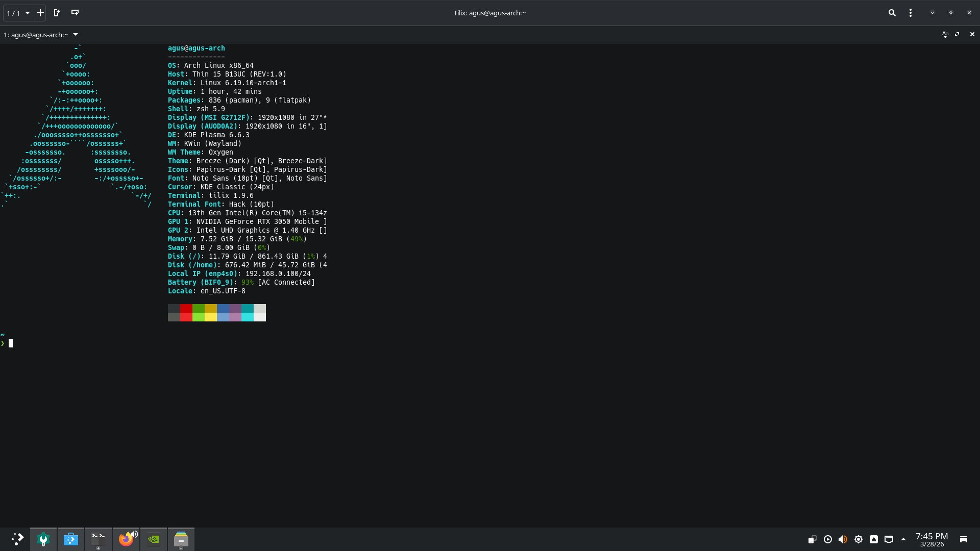Open the session switcher 1/1 dropdown
The image size is (980, 551).
click(18, 13)
